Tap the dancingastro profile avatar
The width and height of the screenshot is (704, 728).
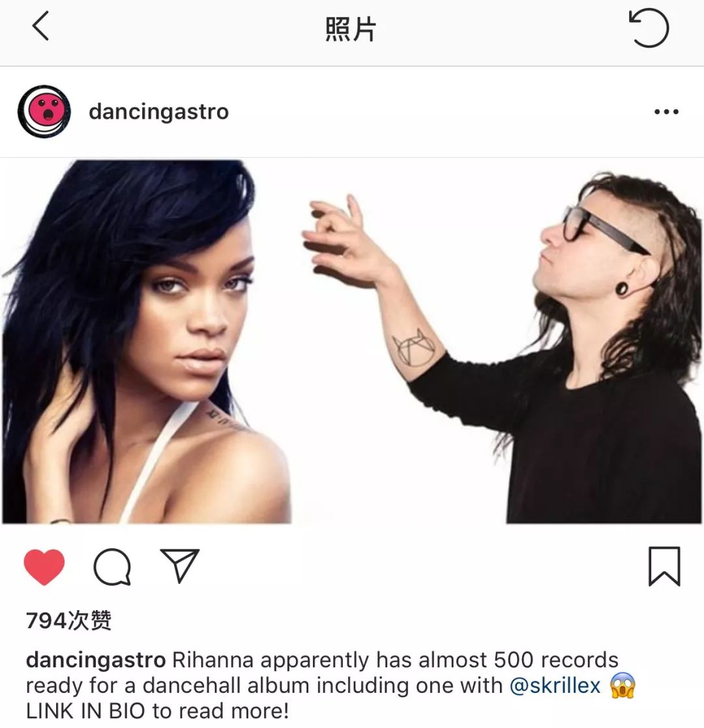click(44, 111)
